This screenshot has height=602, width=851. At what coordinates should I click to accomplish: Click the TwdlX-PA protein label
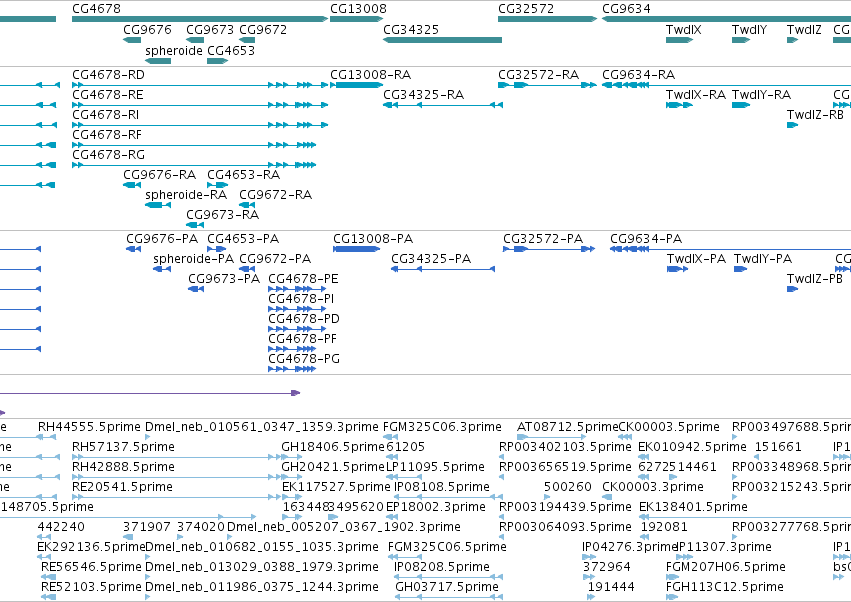(696, 259)
